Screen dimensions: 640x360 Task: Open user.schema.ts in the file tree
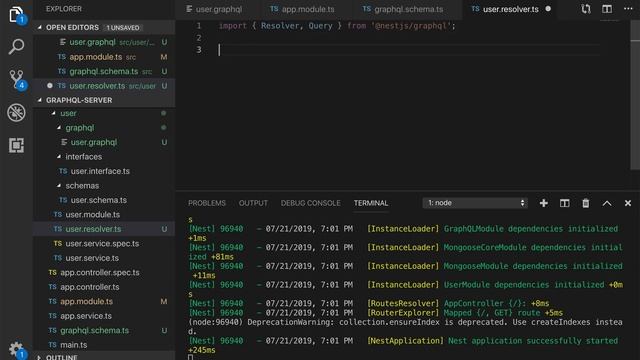pyautogui.click(x=104, y=200)
